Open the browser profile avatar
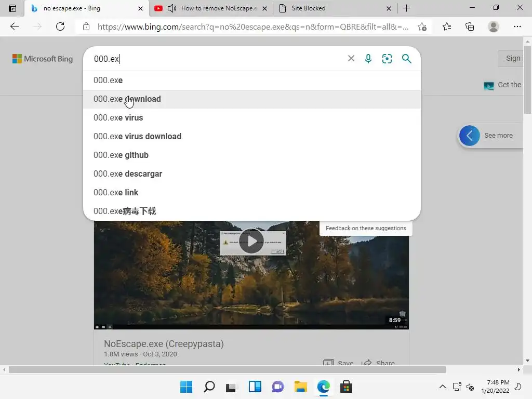This screenshot has width=532, height=399. pos(494,26)
